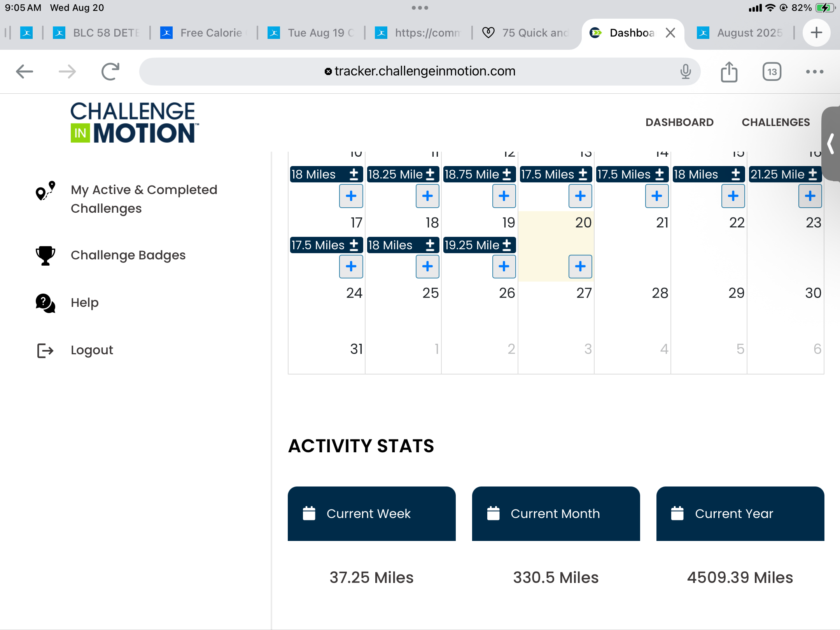The height and width of the screenshot is (630, 840).
Task: Open the 18.25 Mile entry
Action: 403,174
